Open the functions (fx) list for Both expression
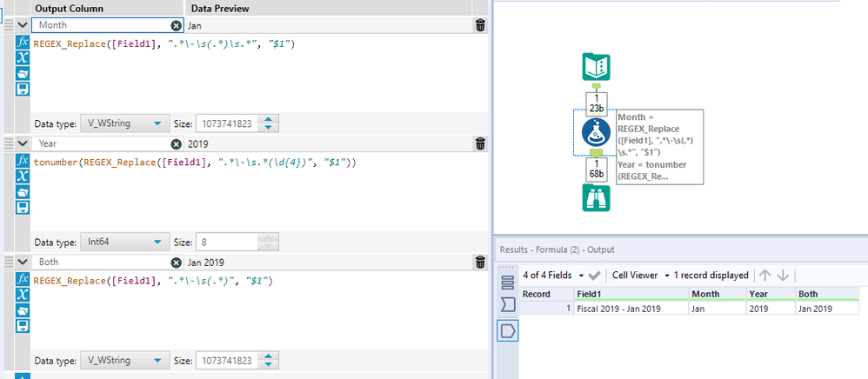 (22, 278)
